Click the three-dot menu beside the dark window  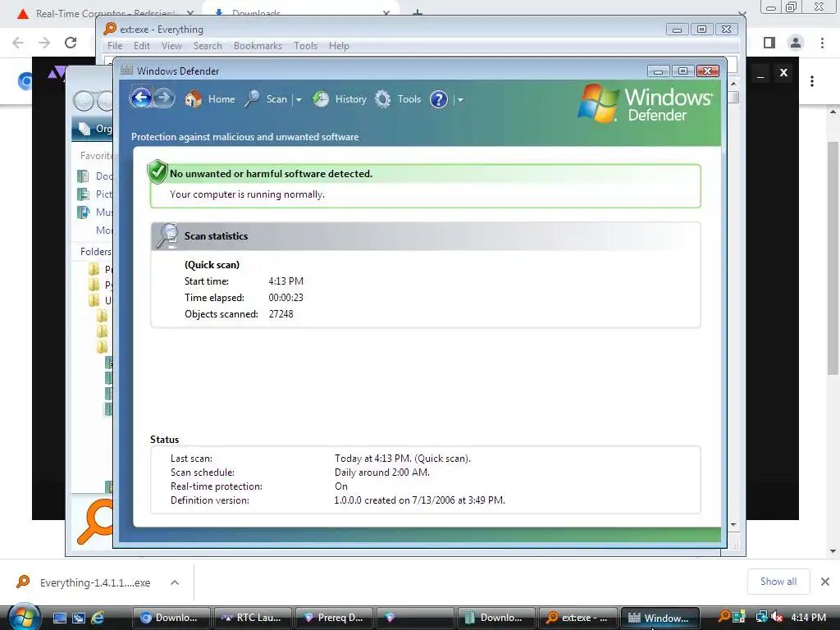[812, 81]
